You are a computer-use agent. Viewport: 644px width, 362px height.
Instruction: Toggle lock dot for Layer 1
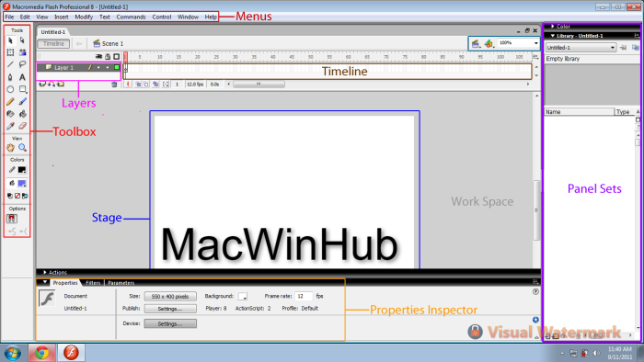pos(108,68)
